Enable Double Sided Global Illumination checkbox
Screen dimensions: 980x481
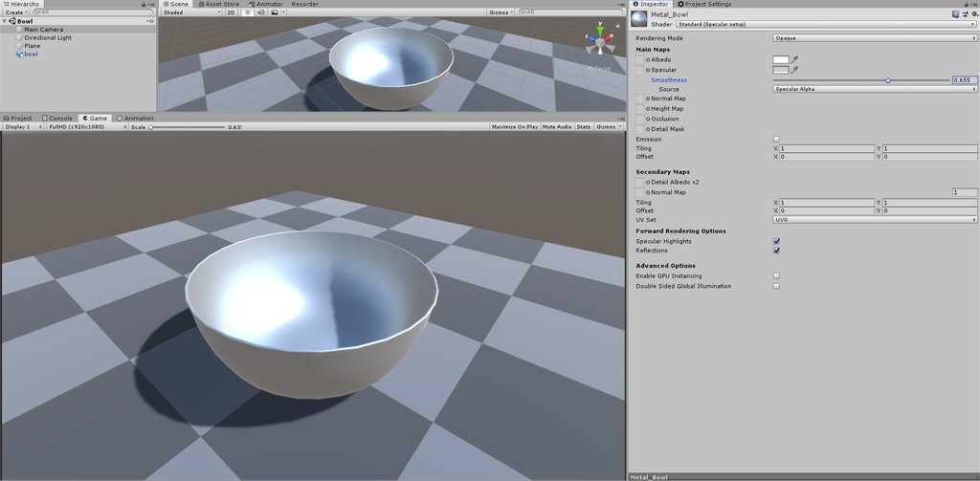[x=776, y=286]
